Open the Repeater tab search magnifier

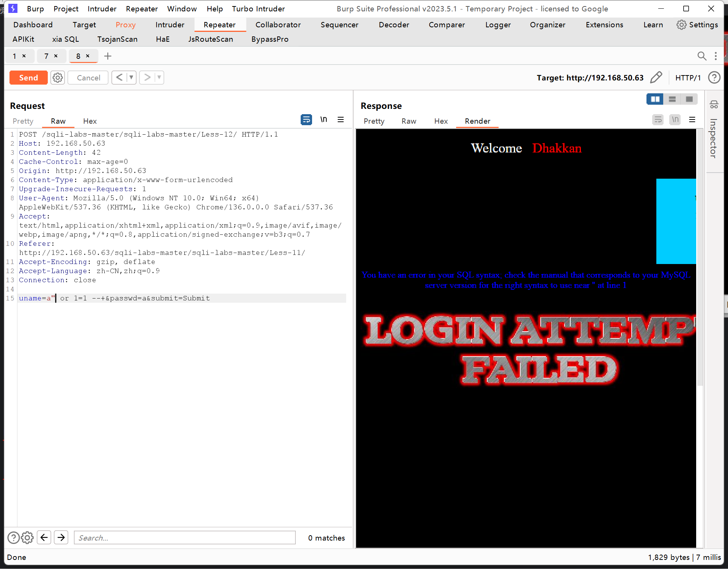click(702, 56)
